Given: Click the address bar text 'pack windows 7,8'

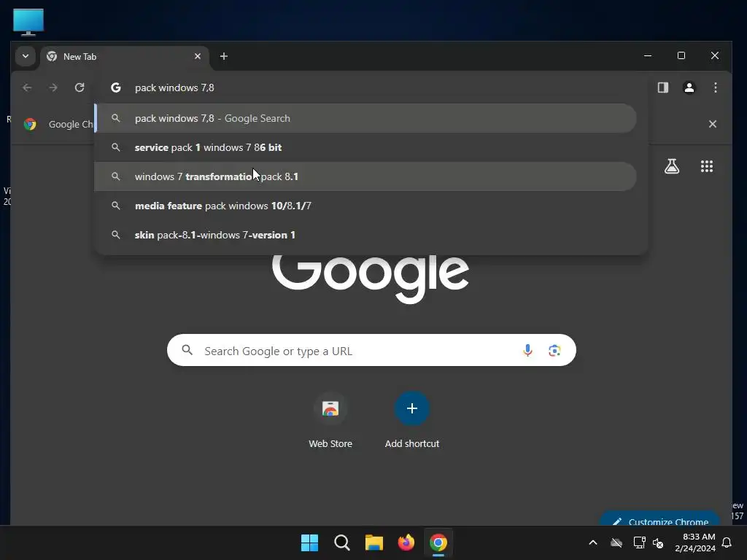Looking at the screenshot, I should 174,87.
